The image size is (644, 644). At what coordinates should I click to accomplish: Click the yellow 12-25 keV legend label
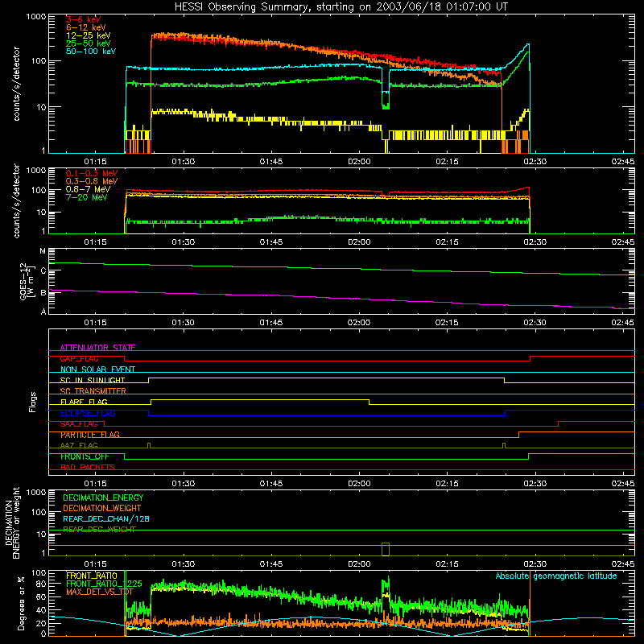coord(89,35)
